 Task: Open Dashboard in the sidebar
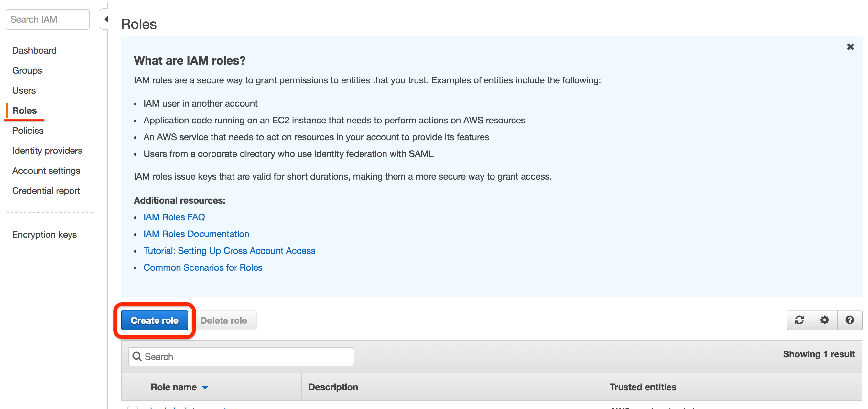(34, 50)
